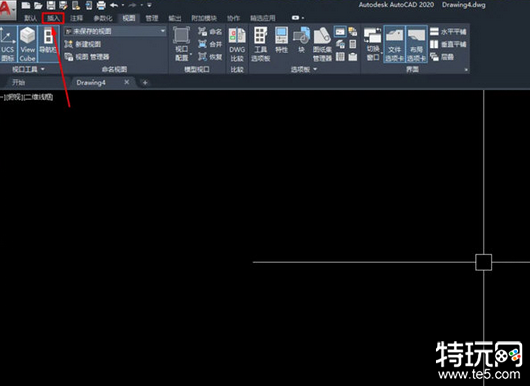
Task: Open the 图纸集管理器 sheet set manager
Action: coord(322,45)
